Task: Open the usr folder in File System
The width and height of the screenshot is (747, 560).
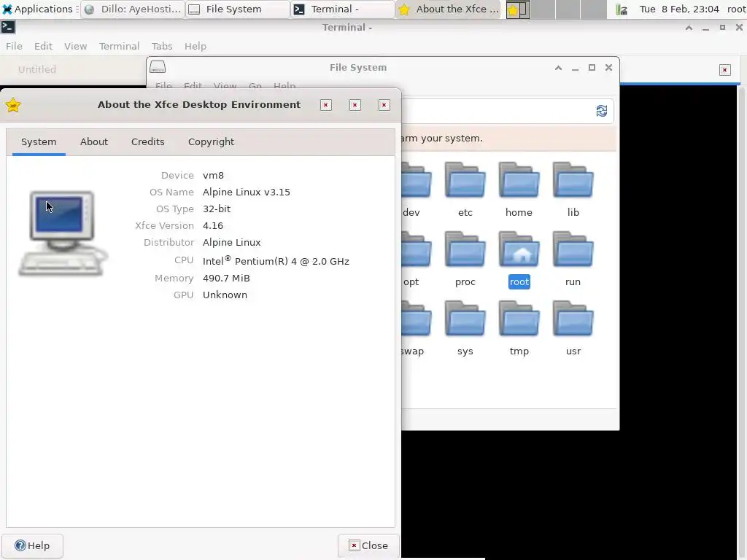Action: (x=573, y=319)
